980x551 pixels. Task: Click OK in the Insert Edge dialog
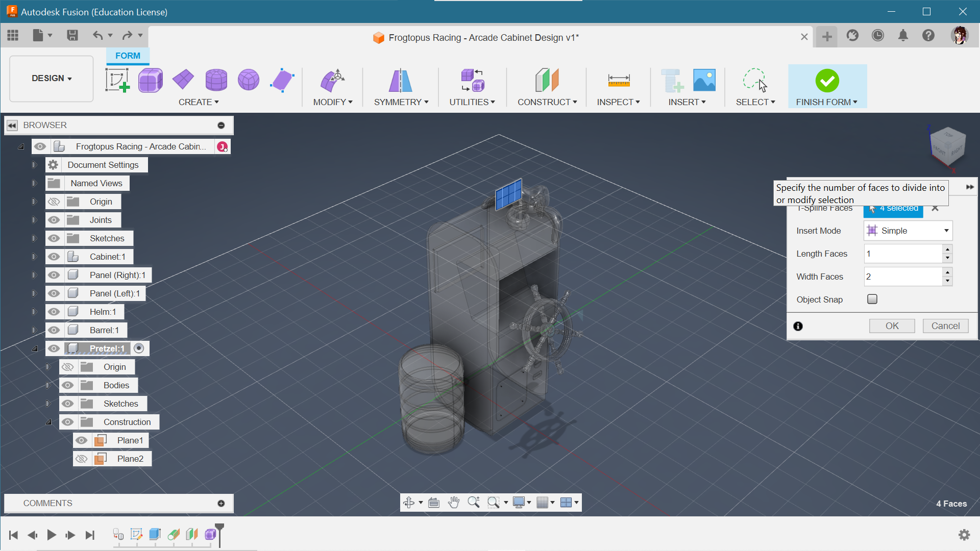click(892, 326)
